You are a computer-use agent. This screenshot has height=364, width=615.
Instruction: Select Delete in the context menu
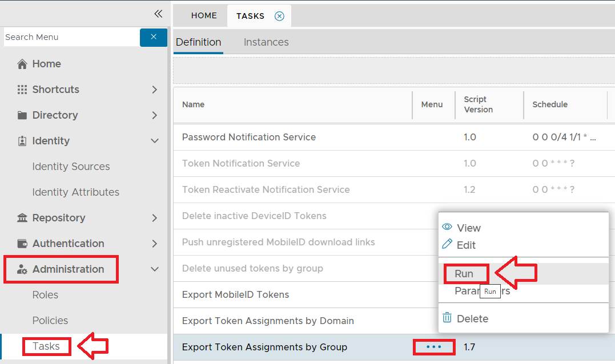pos(472,318)
